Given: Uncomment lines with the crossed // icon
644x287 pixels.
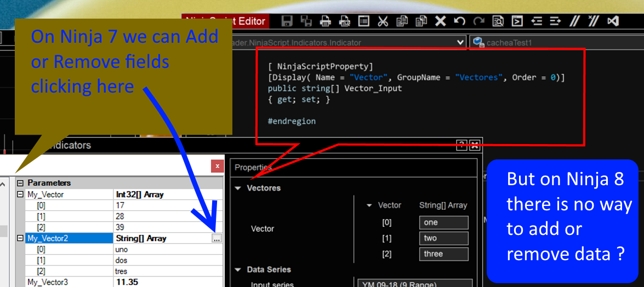Looking at the screenshot, I should tap(592, 21).
